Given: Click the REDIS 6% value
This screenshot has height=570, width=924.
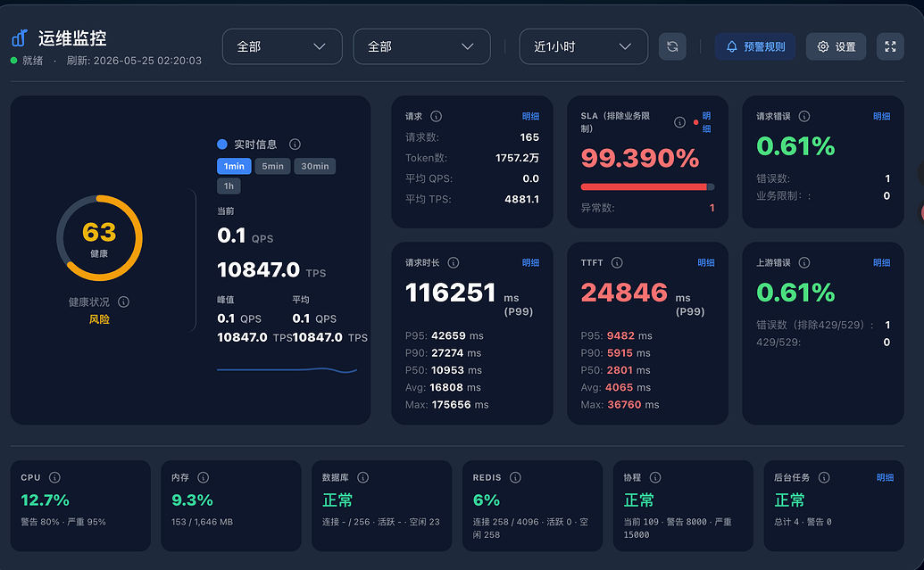Looking at the screenshot, I should (x=487, y=500).
